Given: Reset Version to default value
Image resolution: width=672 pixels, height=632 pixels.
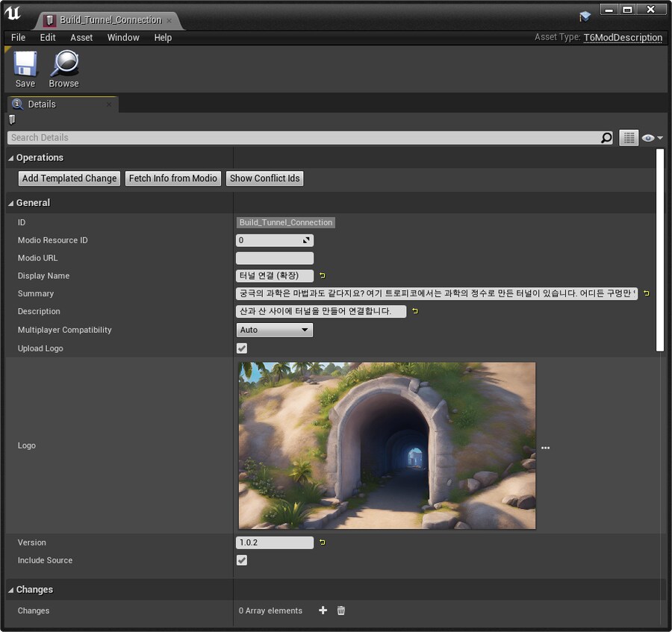Looking at the screenshot, I should (323, 542).
